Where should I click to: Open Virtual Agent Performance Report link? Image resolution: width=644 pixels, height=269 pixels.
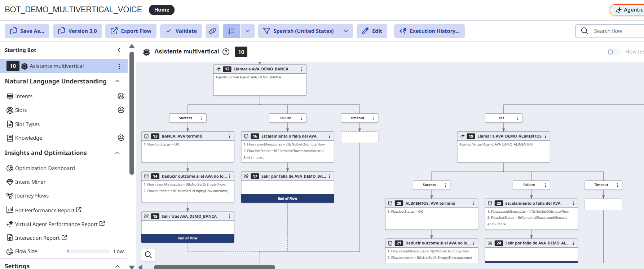point(56,224)
